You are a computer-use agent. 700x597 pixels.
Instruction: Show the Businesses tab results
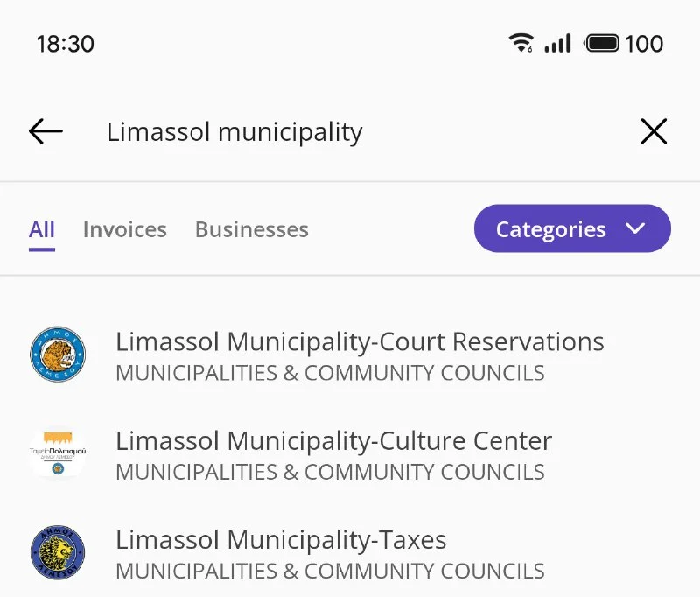point(251,230)
